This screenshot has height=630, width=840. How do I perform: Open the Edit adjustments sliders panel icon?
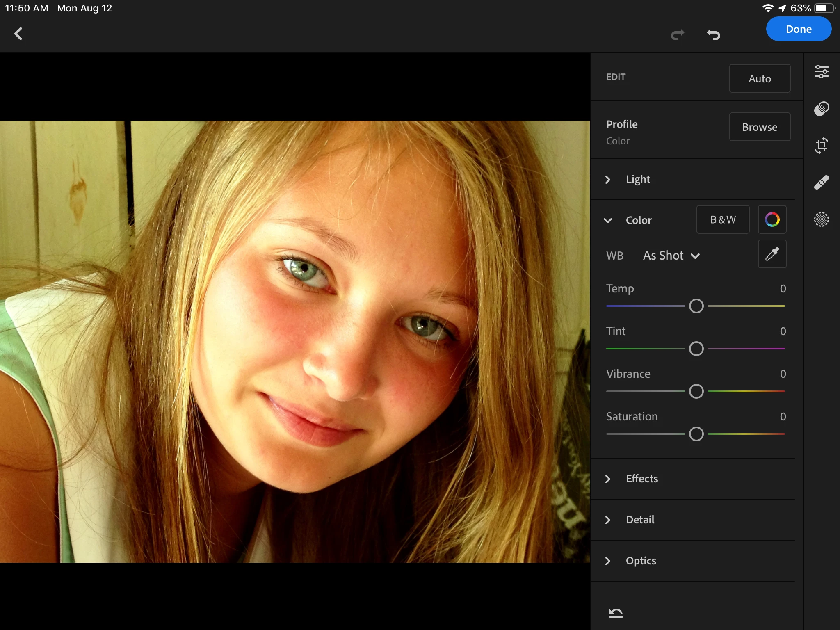(x=821, y=72)
